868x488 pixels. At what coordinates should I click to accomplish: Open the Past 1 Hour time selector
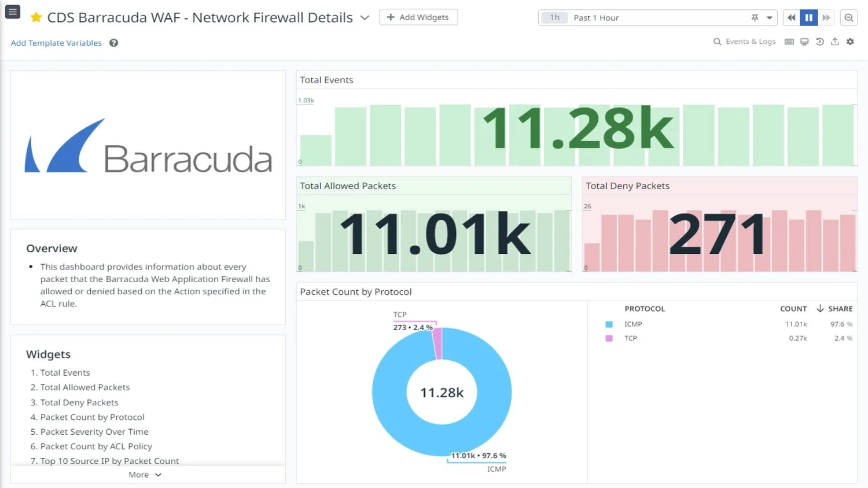596,17
